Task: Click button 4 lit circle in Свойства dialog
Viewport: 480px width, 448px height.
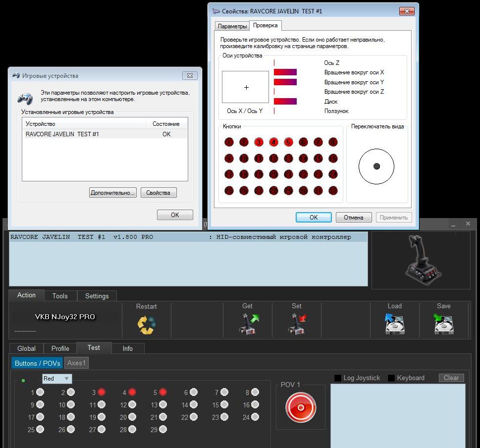Action: tap(273, 142)
